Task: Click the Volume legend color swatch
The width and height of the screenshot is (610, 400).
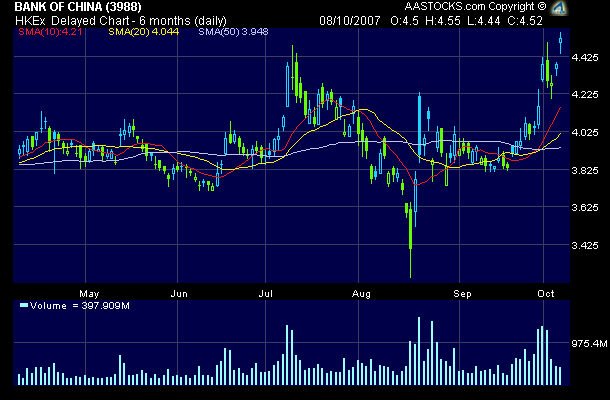Action: (24, 305)
